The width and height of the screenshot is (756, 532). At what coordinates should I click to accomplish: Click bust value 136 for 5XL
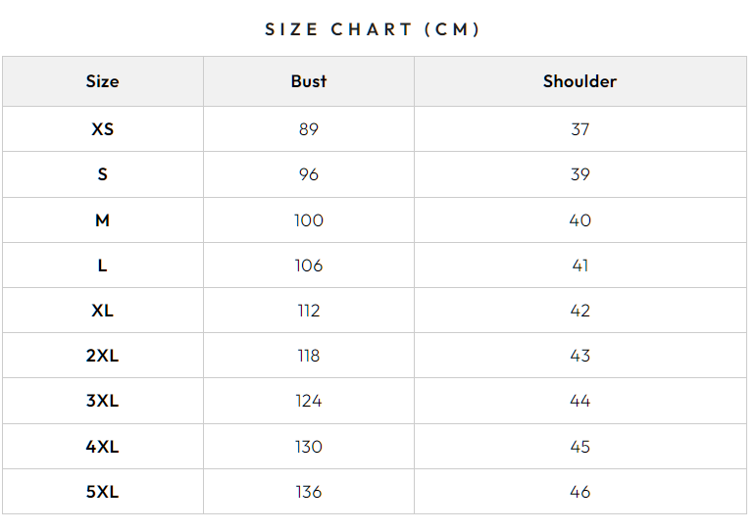(309, 492)
